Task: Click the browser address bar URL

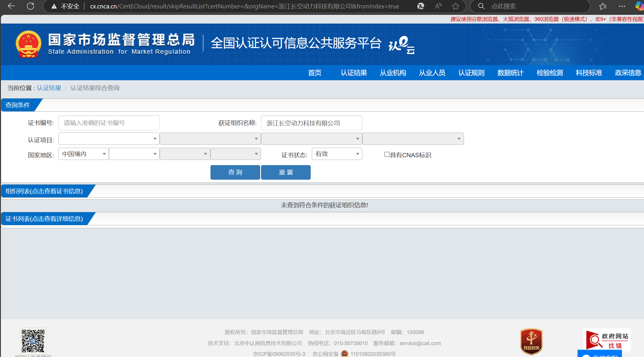Action: pyautogui.click(x=244, y=6)
